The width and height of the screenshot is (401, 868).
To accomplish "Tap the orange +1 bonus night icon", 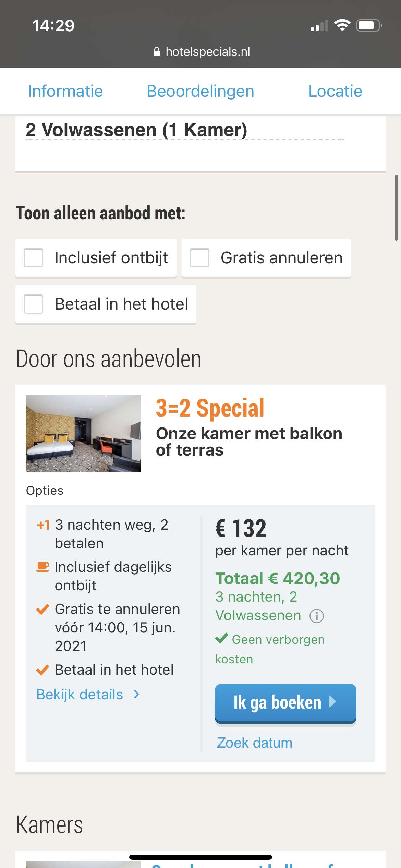I will click(x=44, y=525).
